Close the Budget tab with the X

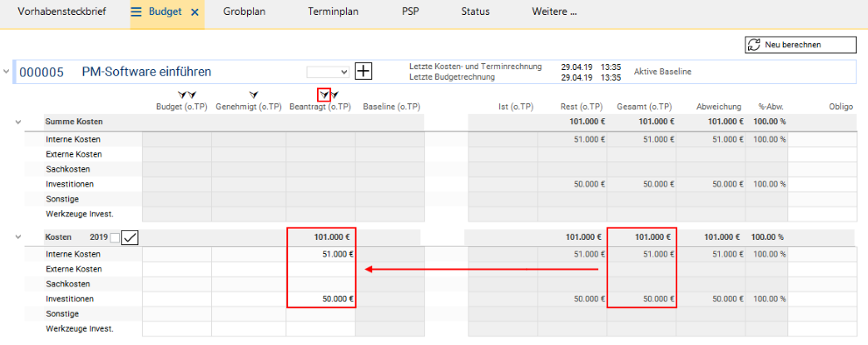194,11
